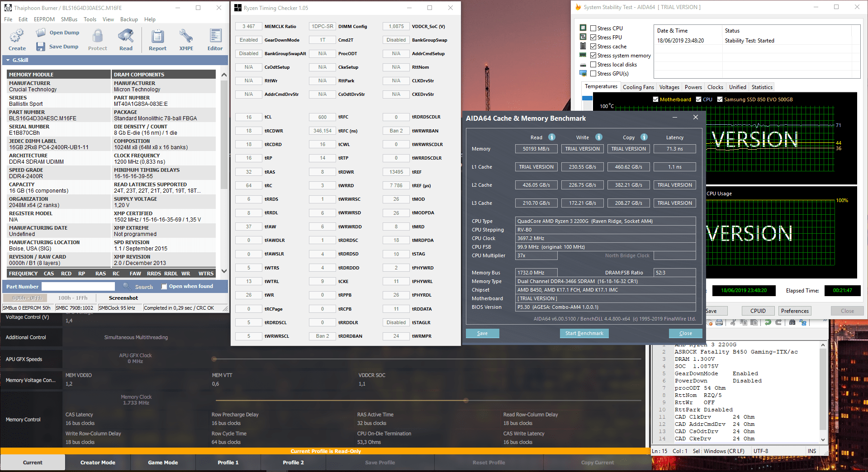868x472 pixels.
Task: Toggle Samsung SSD 850 EVO checkbox
Action: (720, 99)
